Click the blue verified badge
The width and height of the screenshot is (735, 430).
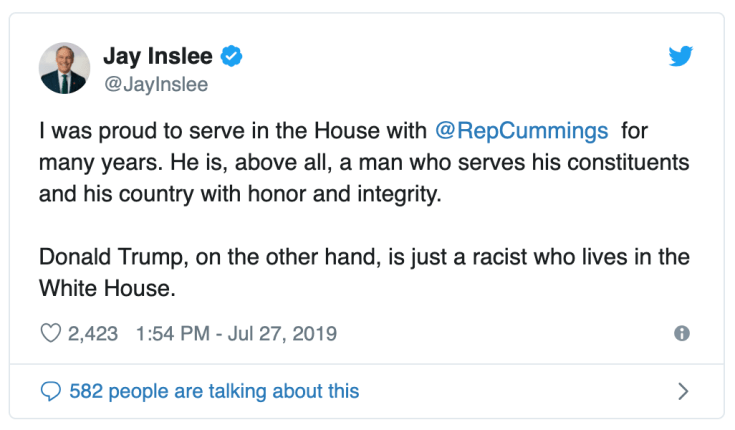(x=232, y=57)
